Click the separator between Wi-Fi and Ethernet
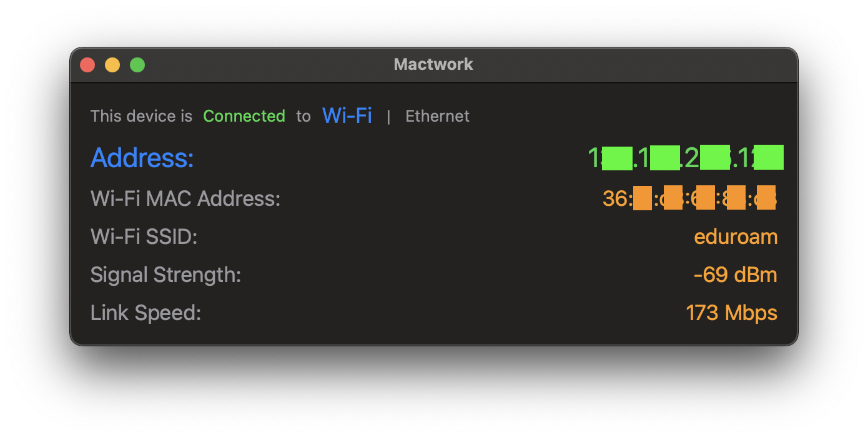 point(389,117)
